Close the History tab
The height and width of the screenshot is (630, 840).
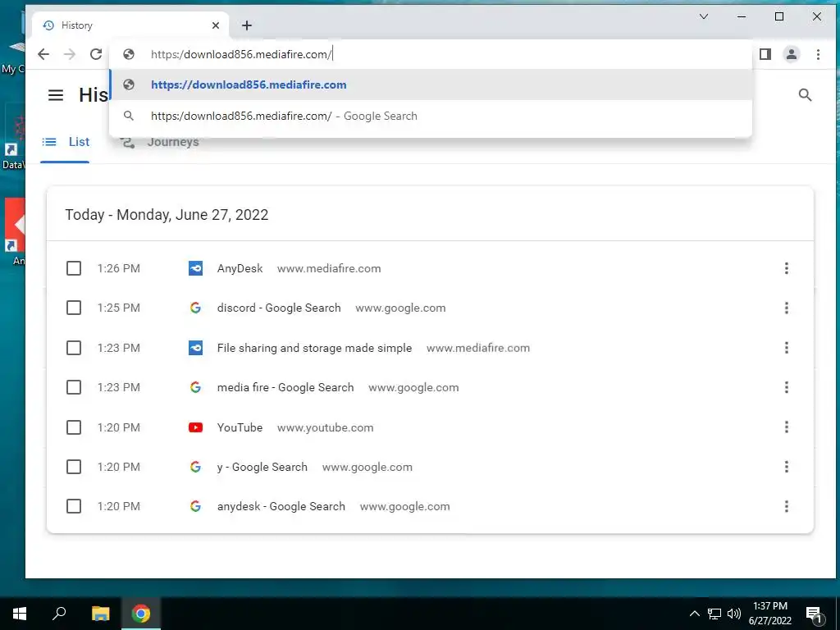(216, 25)
